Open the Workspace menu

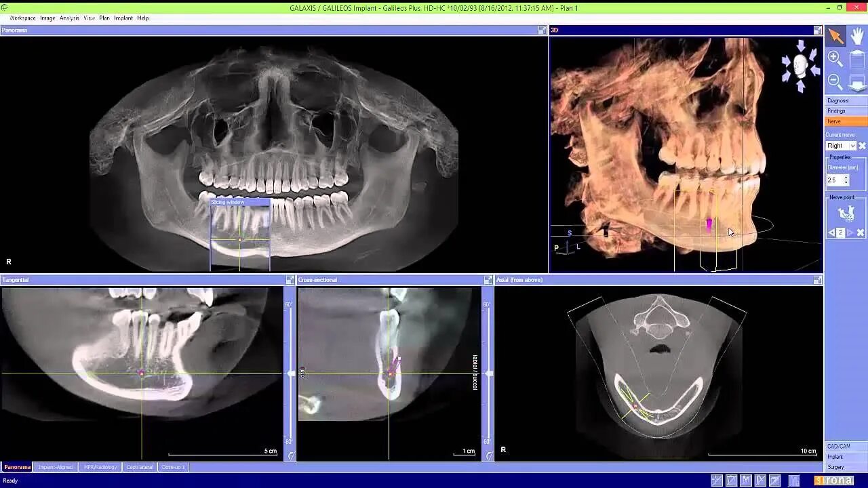[22, 18]
